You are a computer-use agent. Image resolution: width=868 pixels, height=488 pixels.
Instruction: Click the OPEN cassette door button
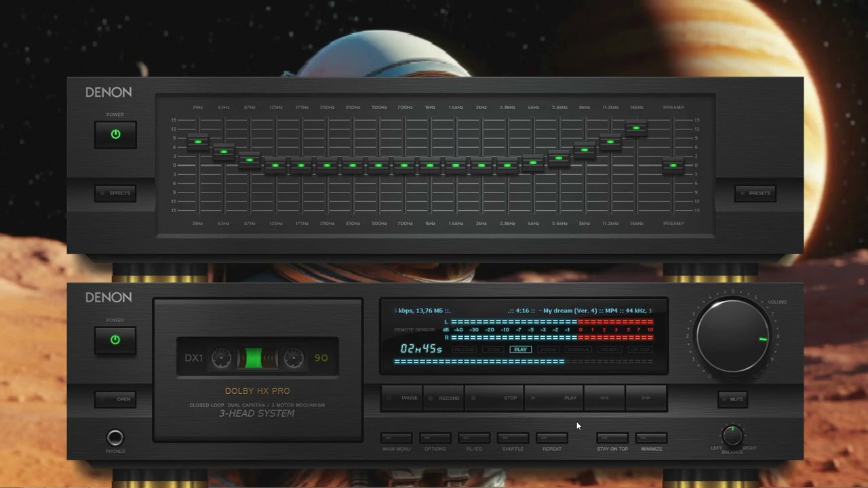click(x=115, y=399)
